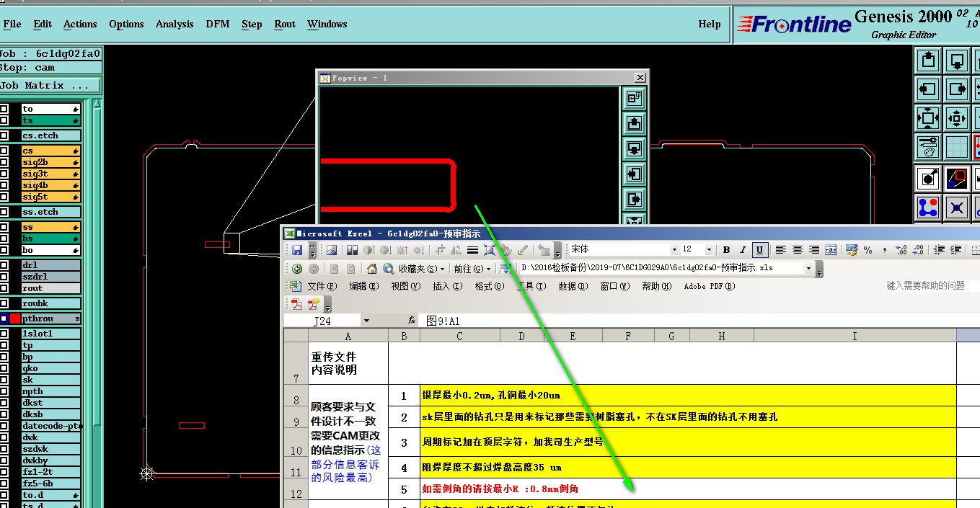This screenshot has height=508, width=980.
Task: Open the wrench and palette settings icon
Action: [929, 146]
